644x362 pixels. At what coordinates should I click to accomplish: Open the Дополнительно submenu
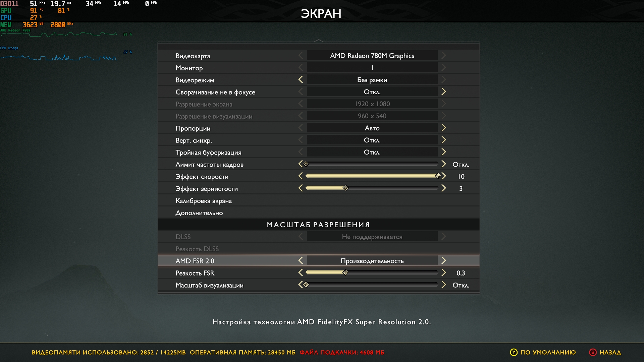coord(199,213)
